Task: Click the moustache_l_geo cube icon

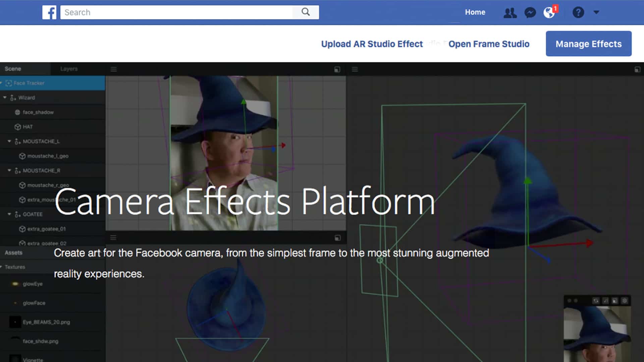Action: [x=22, y=156]
